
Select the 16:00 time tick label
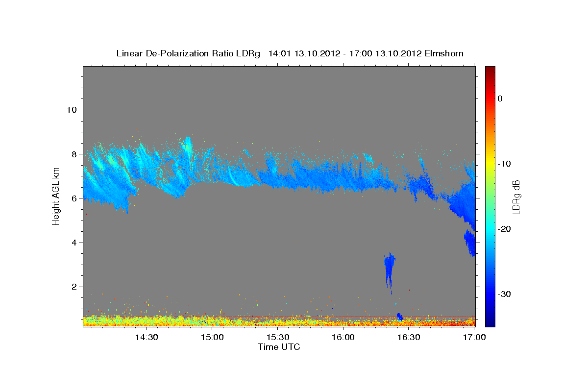tap(343, 337)
